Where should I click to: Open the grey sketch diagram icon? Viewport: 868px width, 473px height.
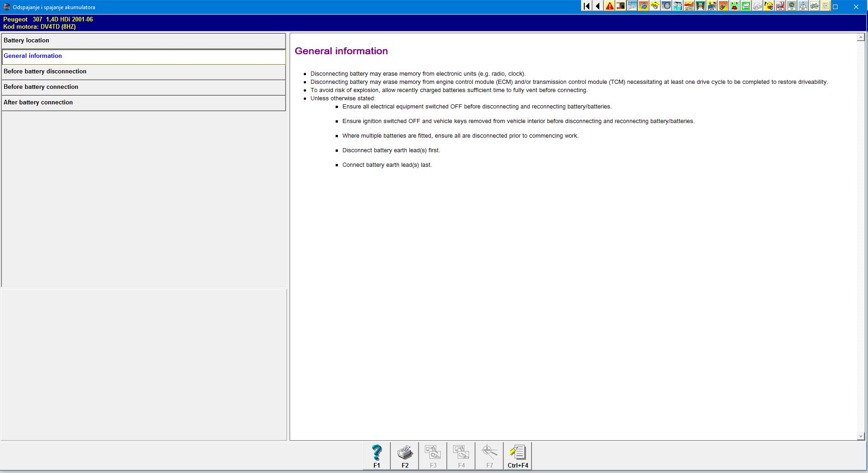(757, 6)
